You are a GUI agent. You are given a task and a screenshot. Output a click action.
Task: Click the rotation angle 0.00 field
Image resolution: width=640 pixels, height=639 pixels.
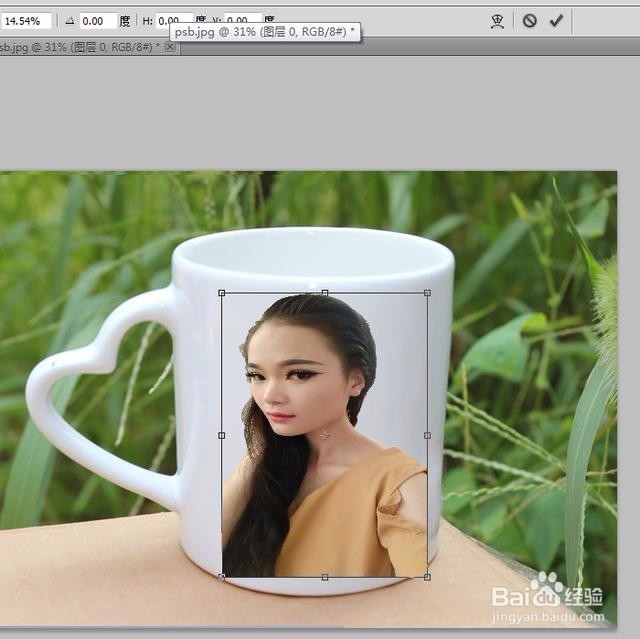(98, 21)
